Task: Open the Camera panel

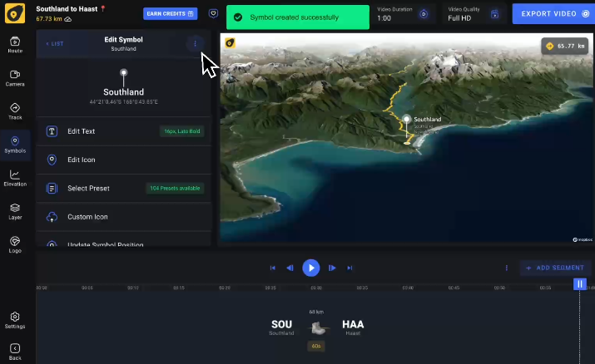Action: pos(15,78)
